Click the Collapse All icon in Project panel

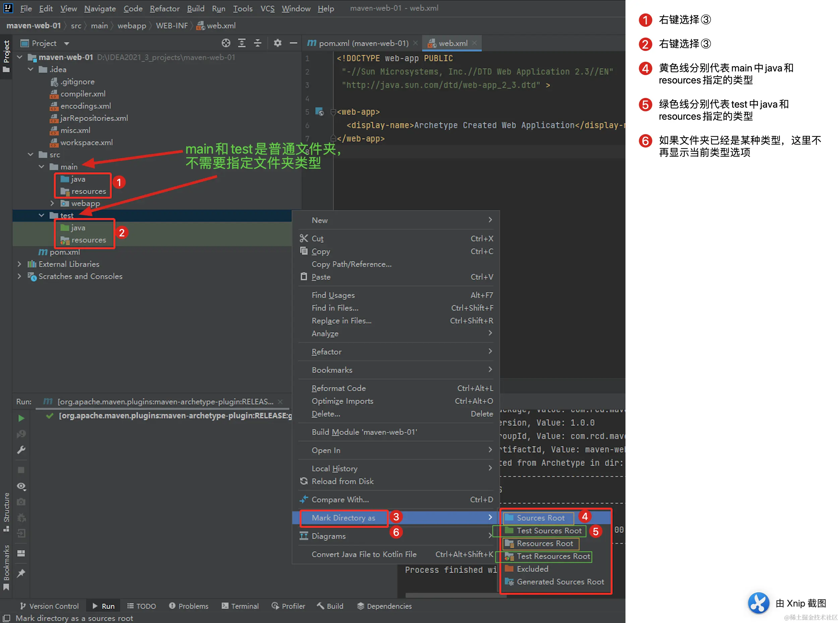[257, 43]
